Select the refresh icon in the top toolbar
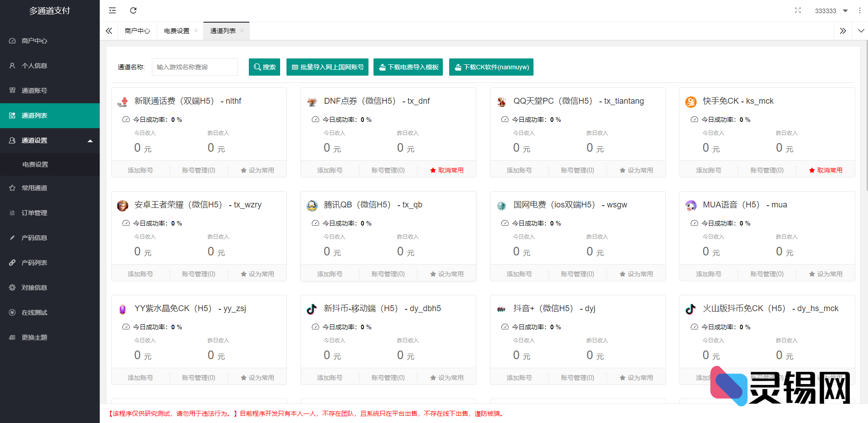This screenshot has width=868, height=423. coord(133,10)
